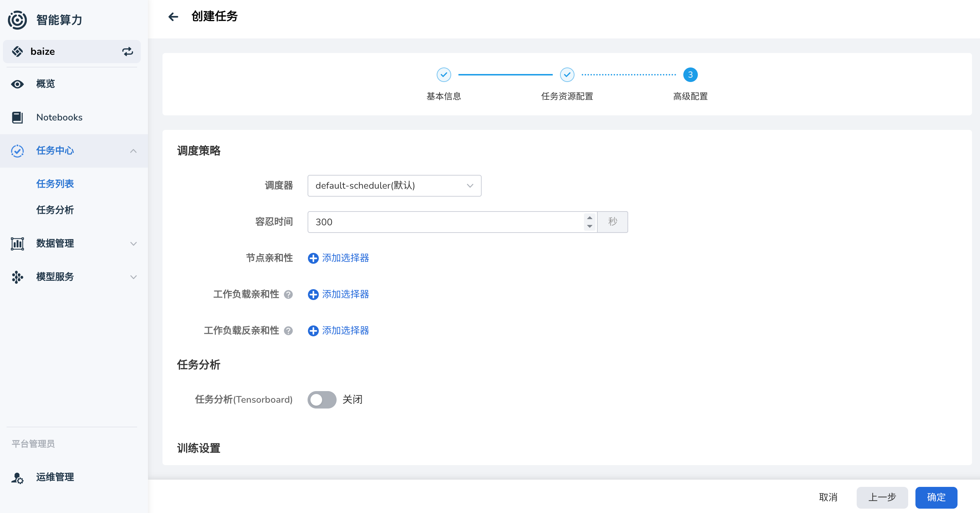
Task: Click the 智能算力 logo icon
Action: pos(17,20)
